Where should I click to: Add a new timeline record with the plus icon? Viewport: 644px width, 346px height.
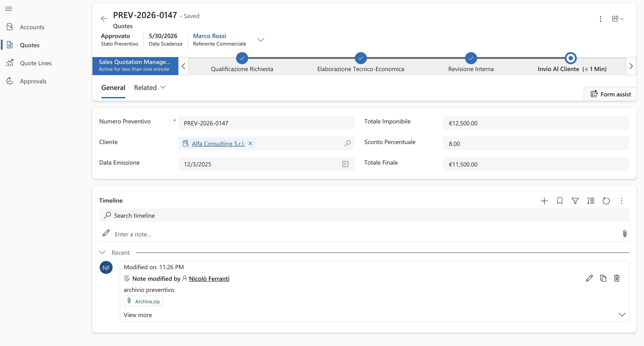(544, 201)
